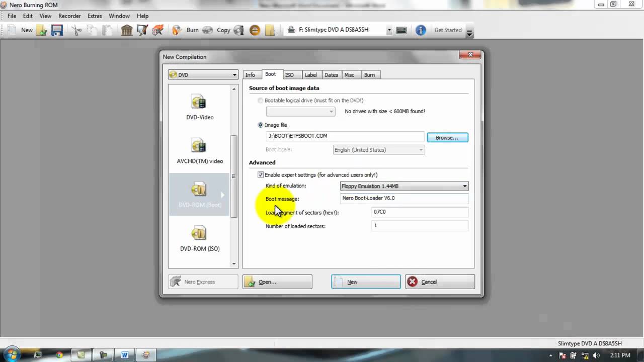Select the DVD-Video compilation type

tap(200, 107)
